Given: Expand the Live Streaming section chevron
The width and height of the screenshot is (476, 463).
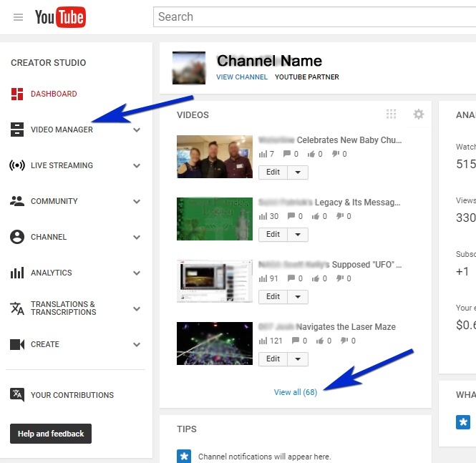Looking at the screenshot, I should pyautogui.click(x=137, y=165).
